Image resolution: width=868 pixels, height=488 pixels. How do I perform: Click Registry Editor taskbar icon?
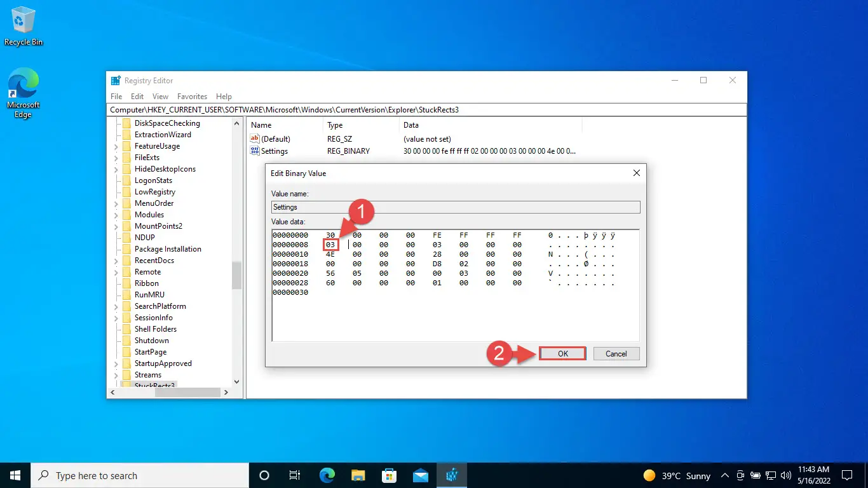click(451, 475)
